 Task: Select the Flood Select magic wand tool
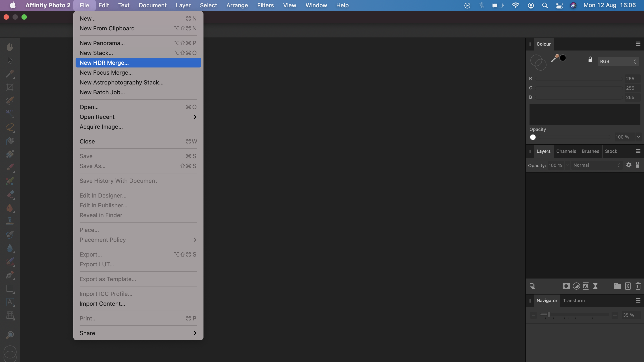click(x=10, y=114)
